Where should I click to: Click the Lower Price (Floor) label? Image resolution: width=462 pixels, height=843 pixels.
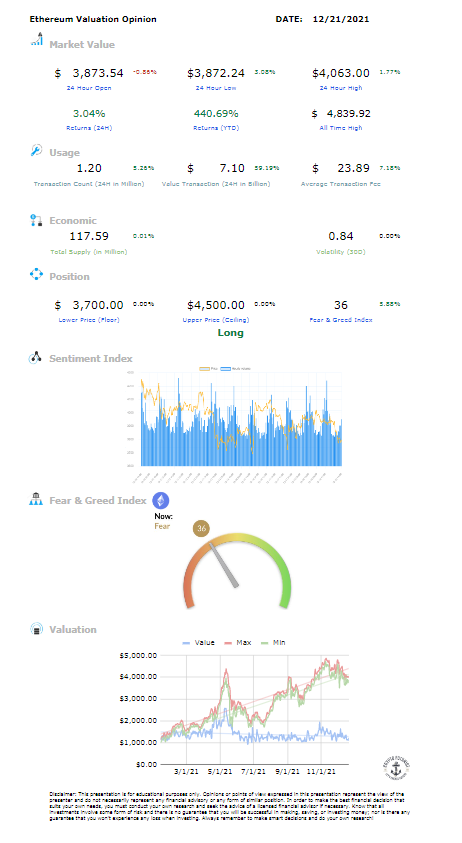(89, 320)
